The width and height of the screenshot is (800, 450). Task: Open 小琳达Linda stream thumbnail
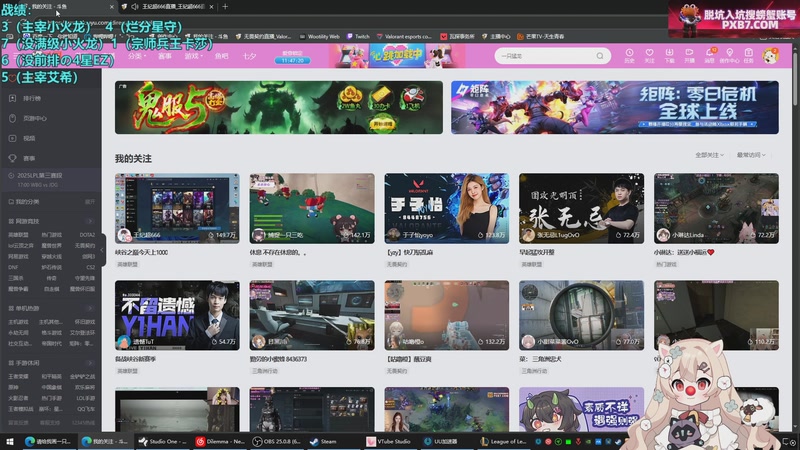pyautogui.click(x=716, y=208)
